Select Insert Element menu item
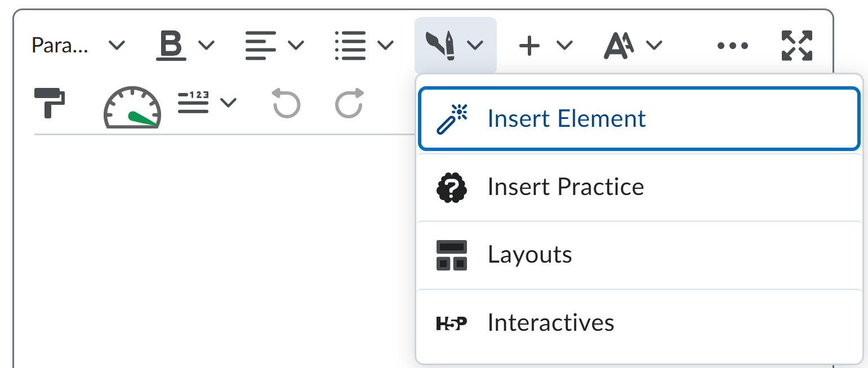This screenshot has height=368, width=868. click(x=639, y=119)
